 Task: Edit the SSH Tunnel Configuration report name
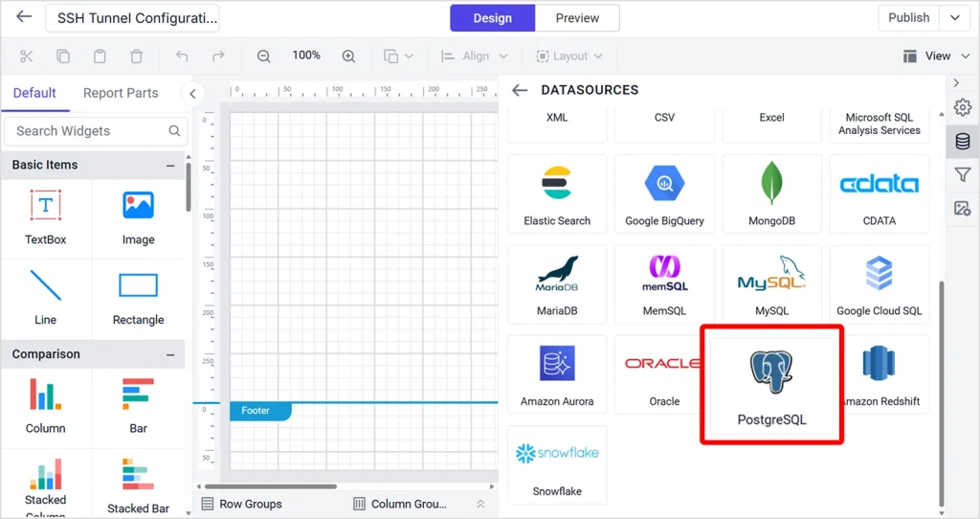click(x=132, y=18)
